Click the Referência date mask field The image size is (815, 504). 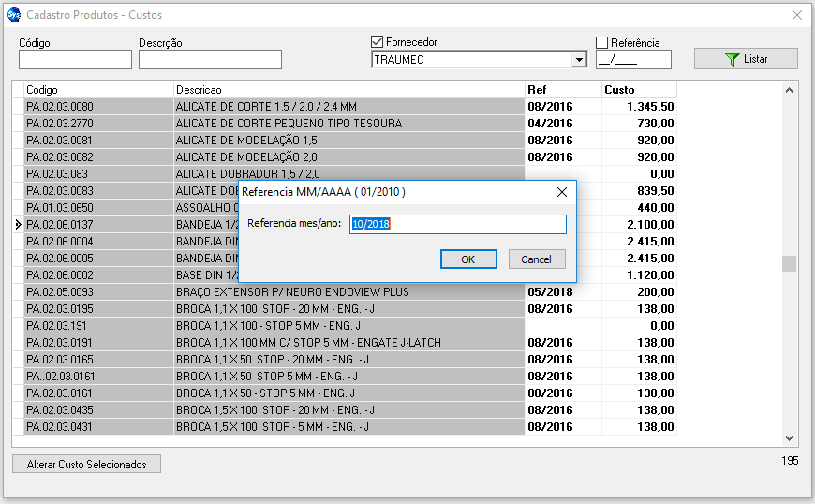point(633,60)
